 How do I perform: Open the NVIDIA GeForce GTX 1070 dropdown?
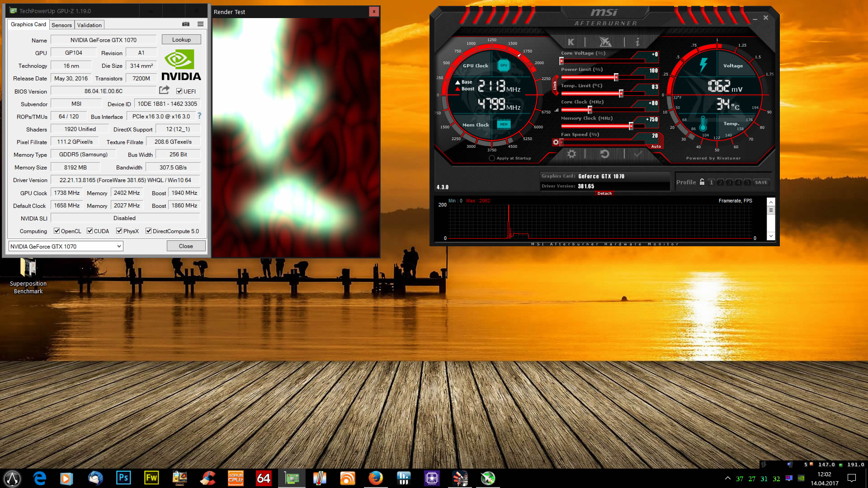[x=66, y=246]
